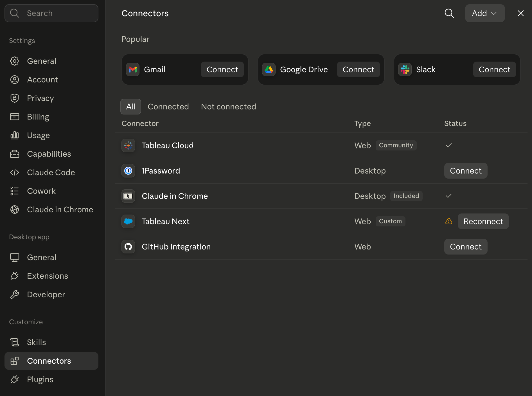Click the Custom badge on Tableau Next
532x396 pixels.
[x=390, y=221]
